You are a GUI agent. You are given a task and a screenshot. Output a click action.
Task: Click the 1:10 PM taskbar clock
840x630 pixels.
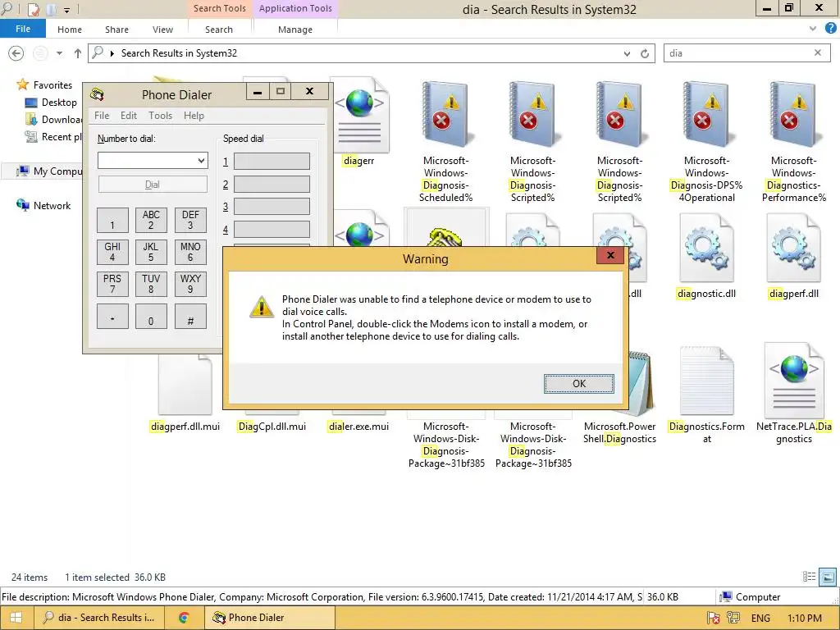click(x=805, y=619)
